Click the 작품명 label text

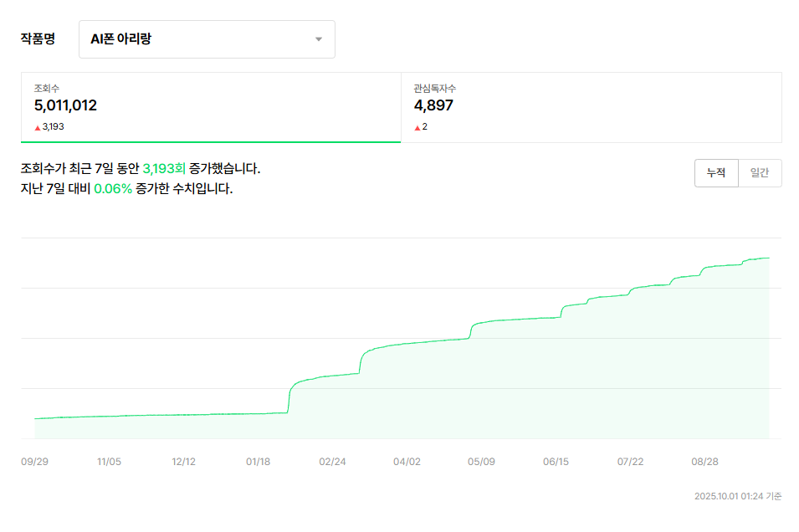coord(38,39)
